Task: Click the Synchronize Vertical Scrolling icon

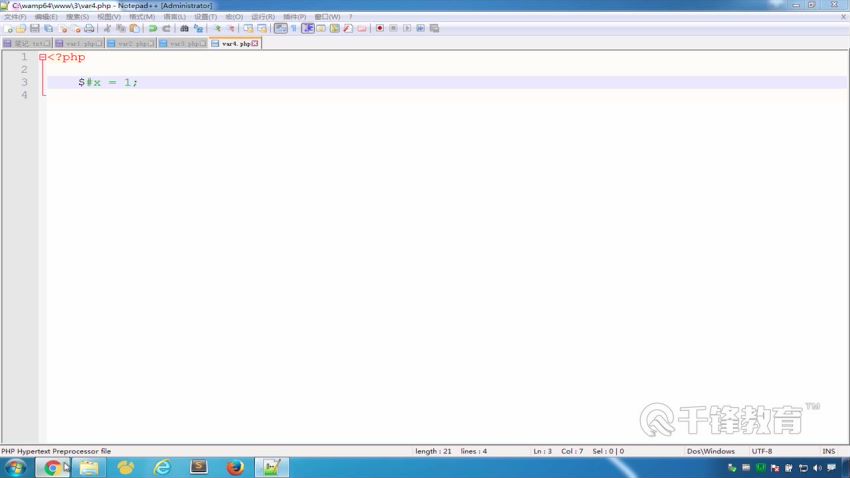Action: point(248,28)
